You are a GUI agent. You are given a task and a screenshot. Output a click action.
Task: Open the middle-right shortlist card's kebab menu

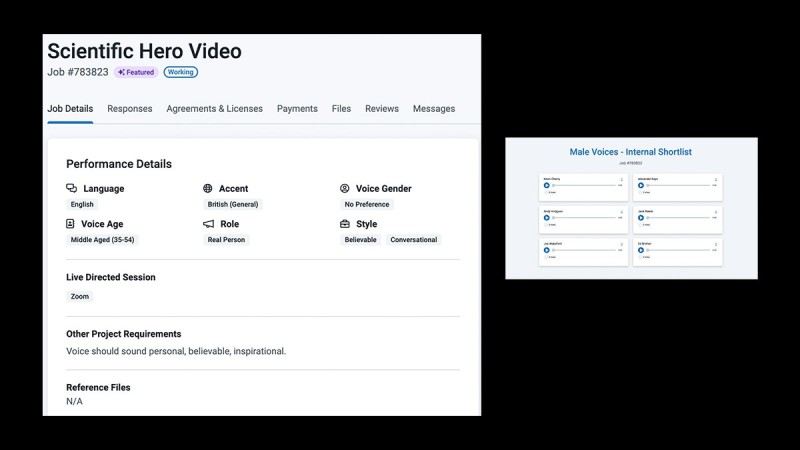pos(716,212)
